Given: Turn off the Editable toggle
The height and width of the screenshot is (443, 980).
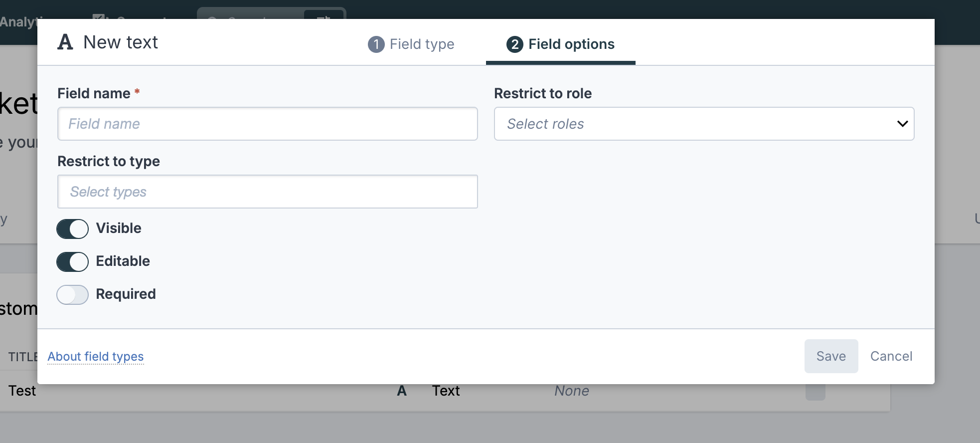Looking at the screenshot, I should 73,262.
